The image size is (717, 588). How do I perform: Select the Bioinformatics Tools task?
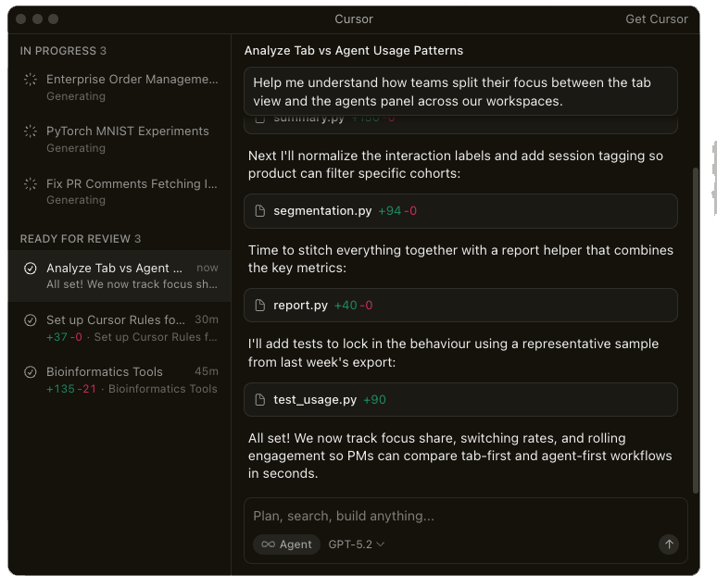(x=119, y=380)
